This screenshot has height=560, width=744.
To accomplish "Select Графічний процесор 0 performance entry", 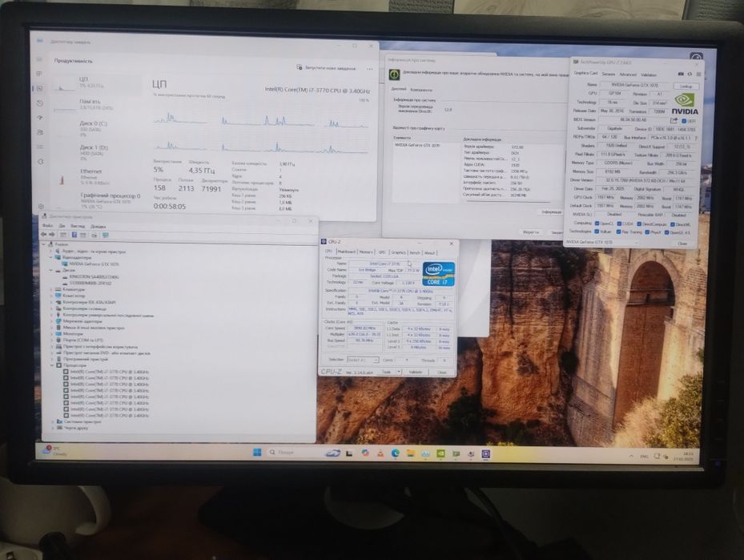I will [97, 200].
